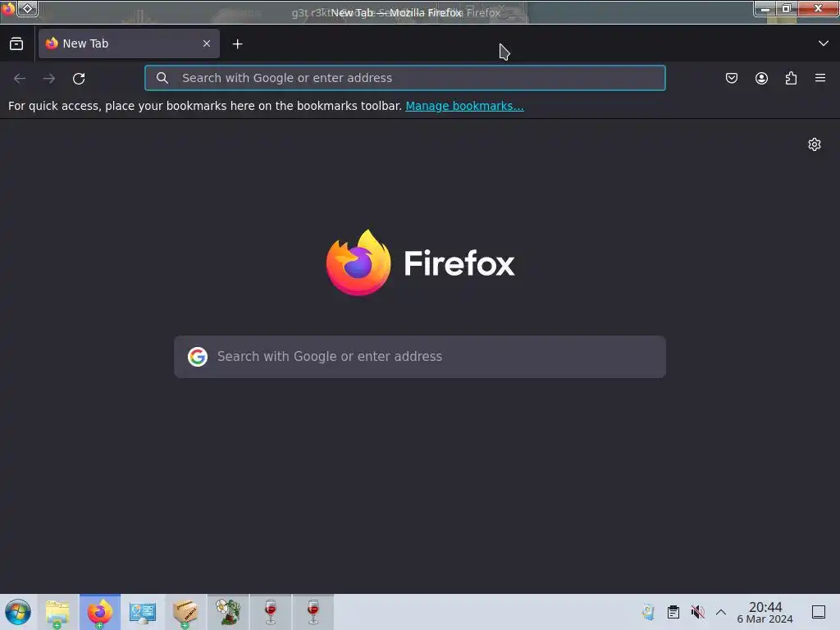Open Save to Pocket button

point(731,78)
